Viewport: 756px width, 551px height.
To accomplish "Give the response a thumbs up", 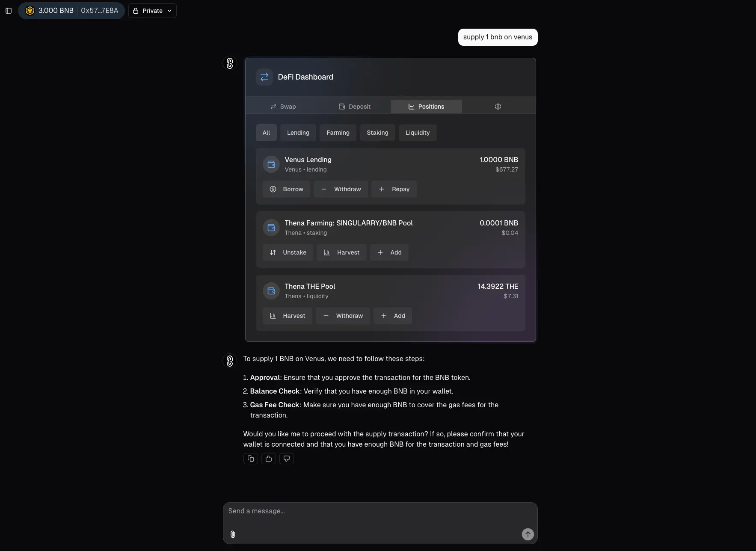I will click(269, 459).
